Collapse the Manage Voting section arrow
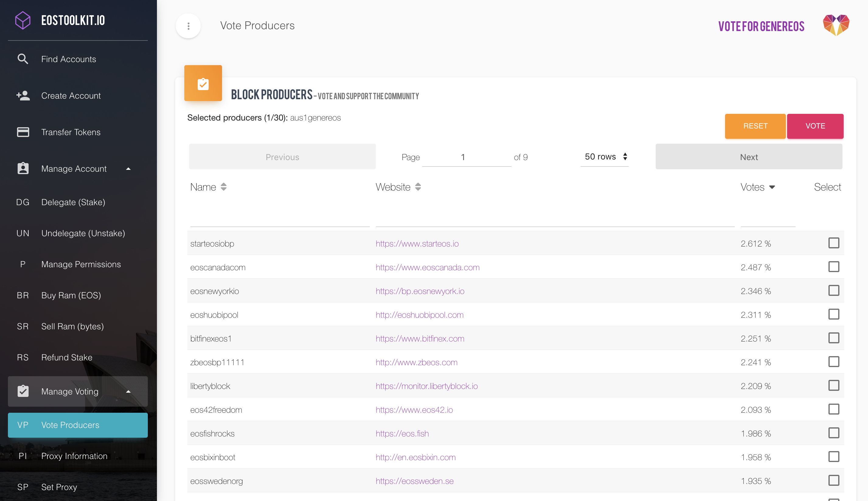The height and width of the screenshot is (501, 868). [128, 391]
